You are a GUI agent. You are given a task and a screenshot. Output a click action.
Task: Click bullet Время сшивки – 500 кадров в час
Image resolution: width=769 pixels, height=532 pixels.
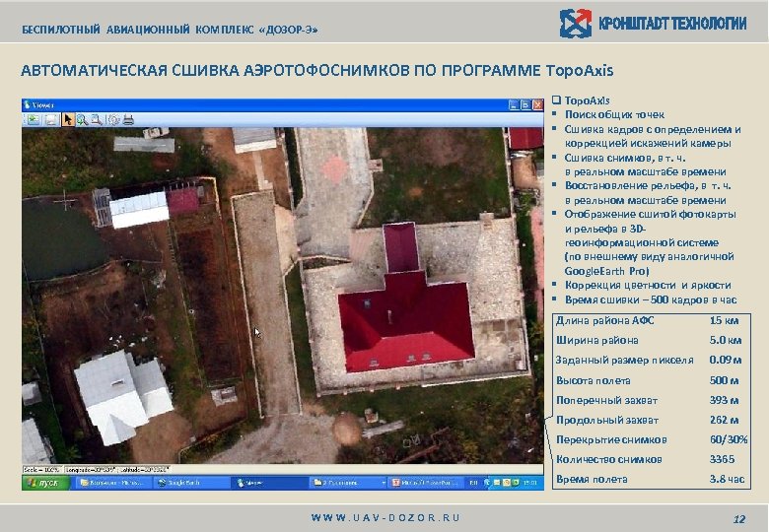[651, 299]
